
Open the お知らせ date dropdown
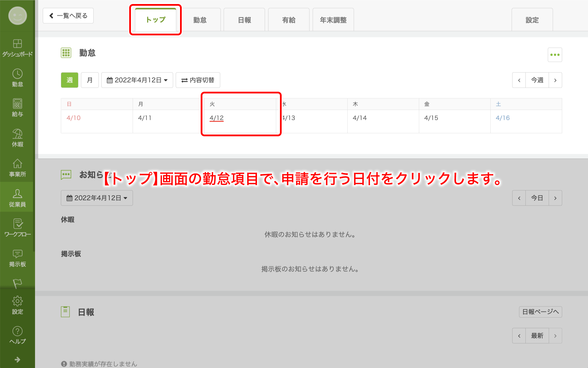coord(97,198)
